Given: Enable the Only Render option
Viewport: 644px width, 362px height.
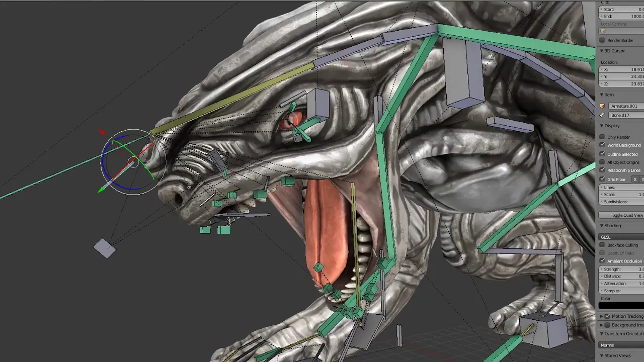Looking at the screenshot, I should click(x=602, y=137).
